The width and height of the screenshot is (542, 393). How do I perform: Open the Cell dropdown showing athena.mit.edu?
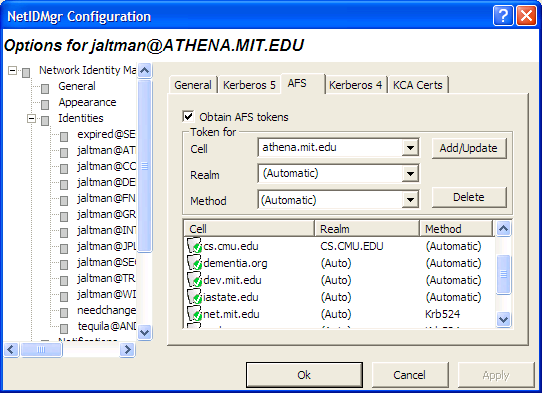pyautogui.click(x=410, y=148)
